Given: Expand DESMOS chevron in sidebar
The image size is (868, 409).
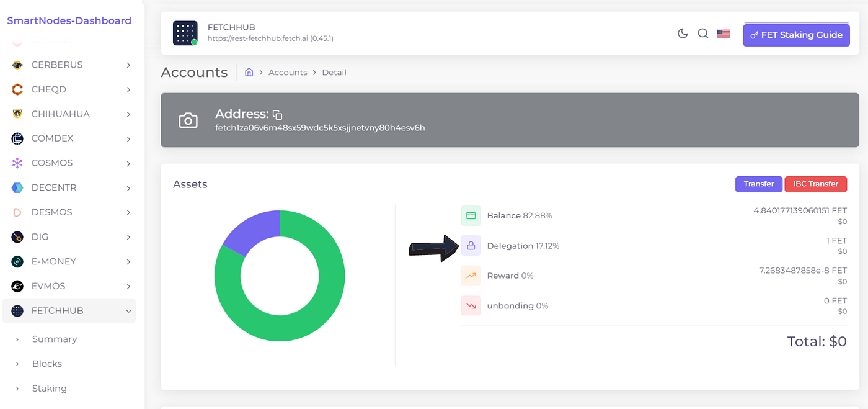Looking at the screenshot, I should [128, 212].
